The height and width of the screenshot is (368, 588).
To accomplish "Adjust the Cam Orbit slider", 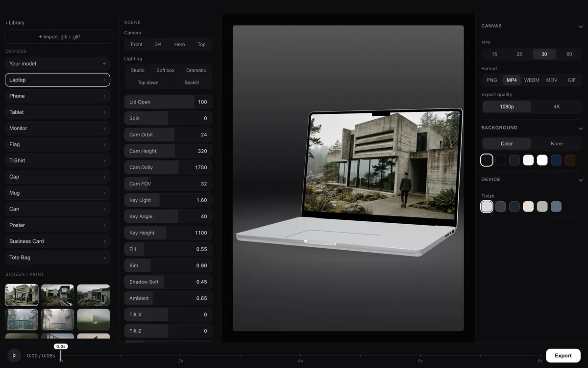I will 168,135.
